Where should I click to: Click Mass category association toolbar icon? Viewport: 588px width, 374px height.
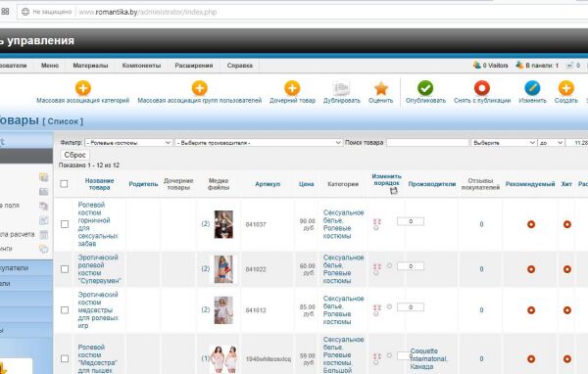[x=83, y=88]
